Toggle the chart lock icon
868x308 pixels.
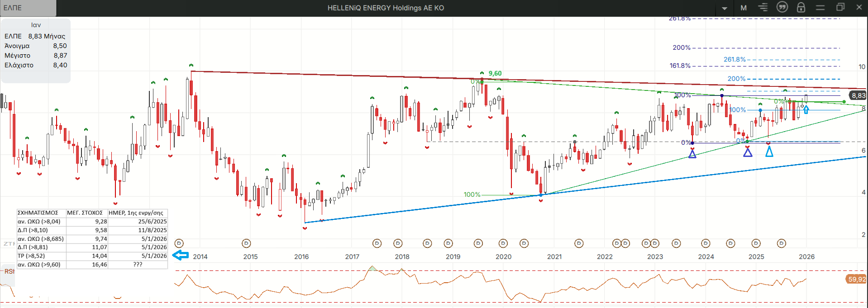click(x=801, y=7)
